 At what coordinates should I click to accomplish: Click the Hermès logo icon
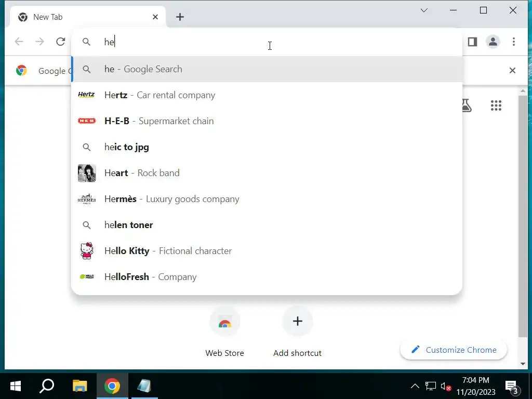[x=87, y=199]
